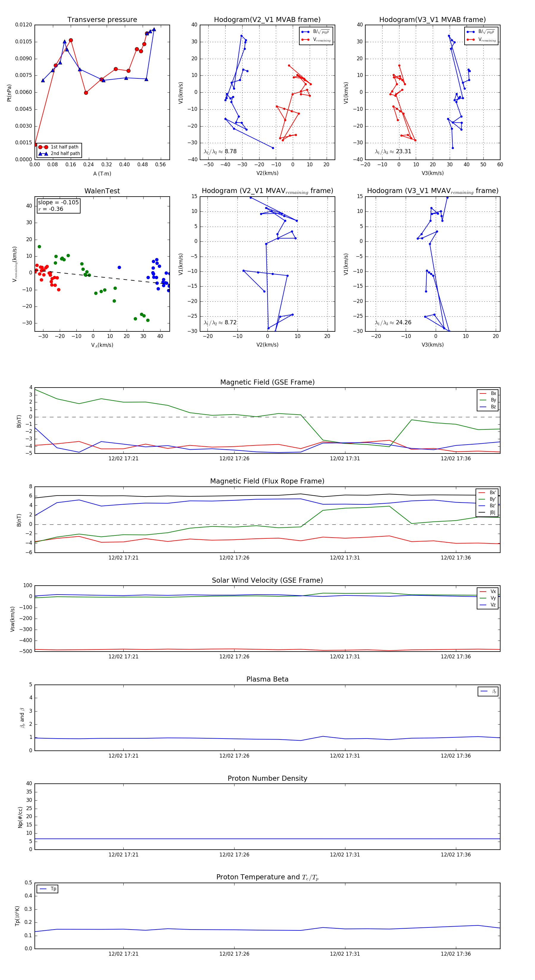The width and height of the screenshot is (535, 980).
Task: Click the 'Np(#/cc)' y-axis label
Action: pos(20,817)
